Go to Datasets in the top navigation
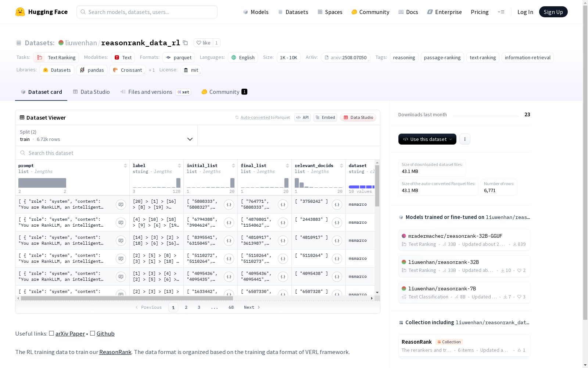The height and width of the screenshot is (368, 588). [x=293, y=12]
